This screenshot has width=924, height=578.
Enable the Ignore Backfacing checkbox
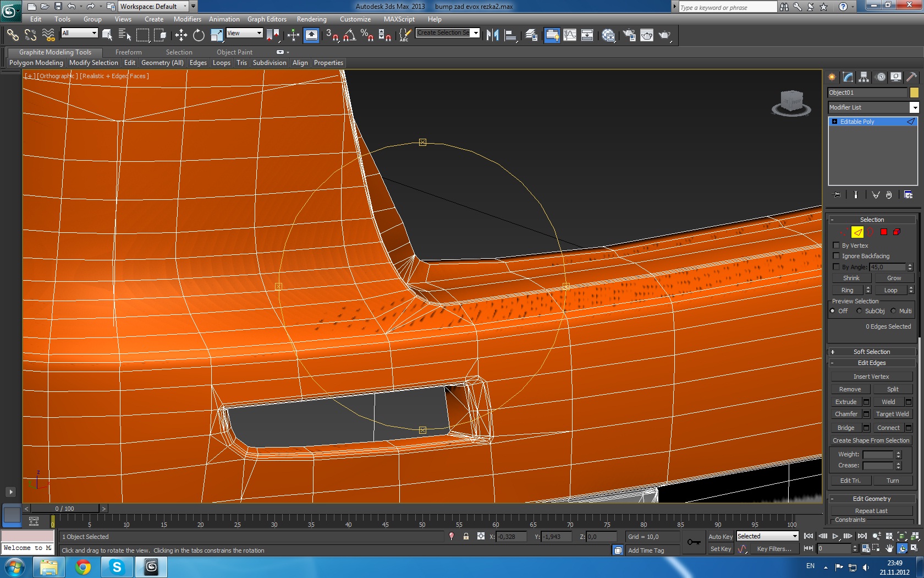(x=836, y=256)
